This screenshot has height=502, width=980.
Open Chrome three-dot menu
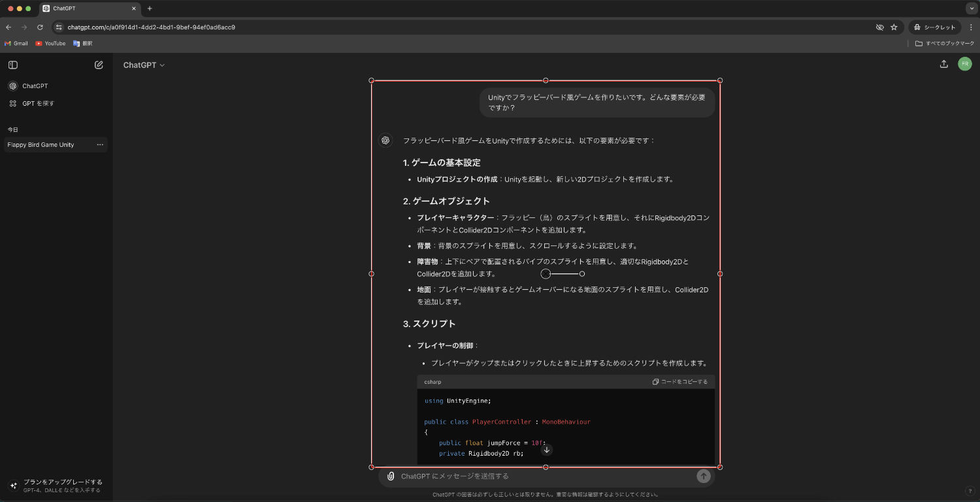click(971, 27)
